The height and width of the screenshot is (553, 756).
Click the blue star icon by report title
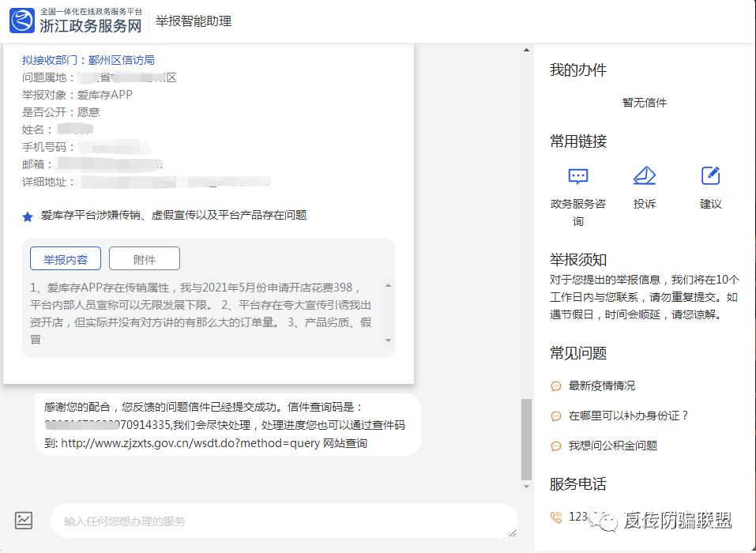coord(28,217)
